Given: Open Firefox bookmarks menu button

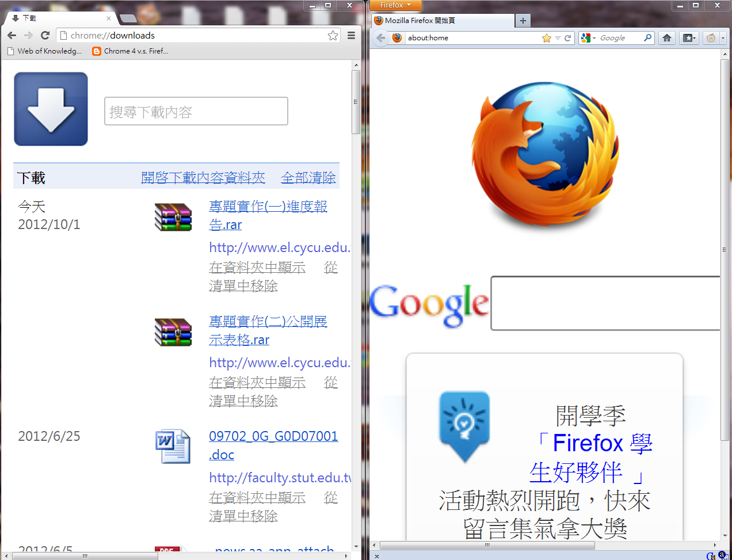Looking at the screenshot, I should pos(689,38).
